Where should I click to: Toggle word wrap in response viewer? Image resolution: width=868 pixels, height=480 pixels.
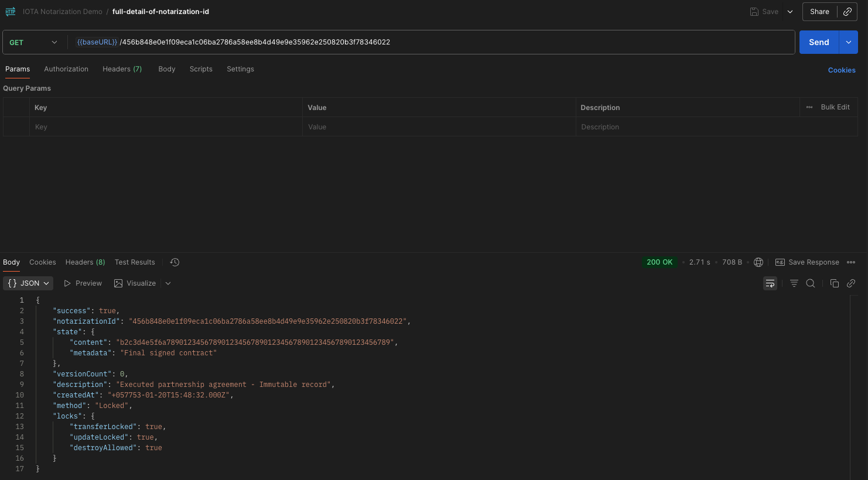770,283
